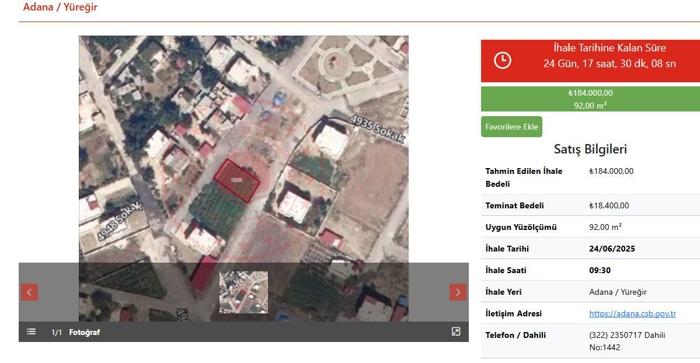The width and height of the screenshot is (700, 363).
Task: Add listing with Favorilere Ekle button
Action: (x=512, y=127)
